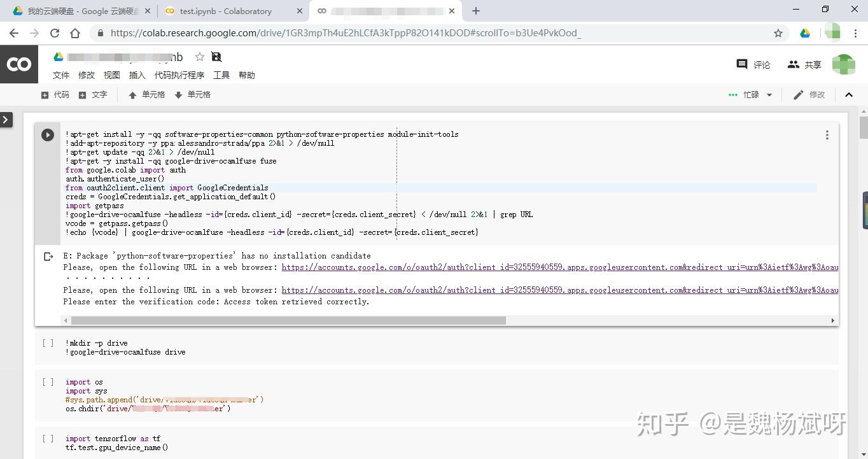Open the 文件 menu
The height and width of the screenshot is (459, 868).
click(x=61, y=74)
